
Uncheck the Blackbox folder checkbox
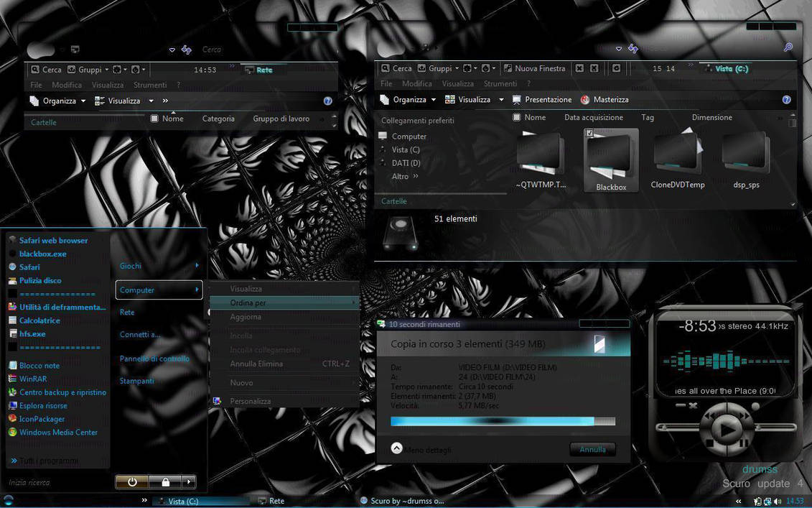coord(590,134)
